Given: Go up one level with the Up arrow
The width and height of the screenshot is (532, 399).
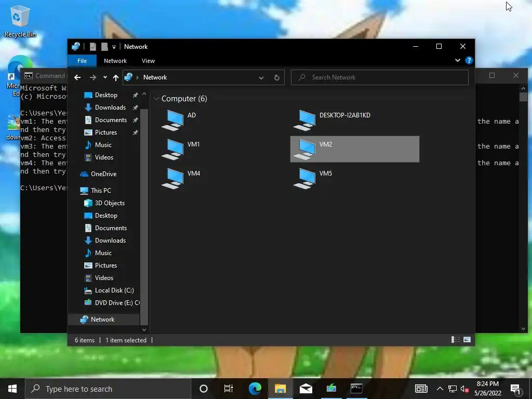Looking at the screenshot, I should [x=116, y=78].
